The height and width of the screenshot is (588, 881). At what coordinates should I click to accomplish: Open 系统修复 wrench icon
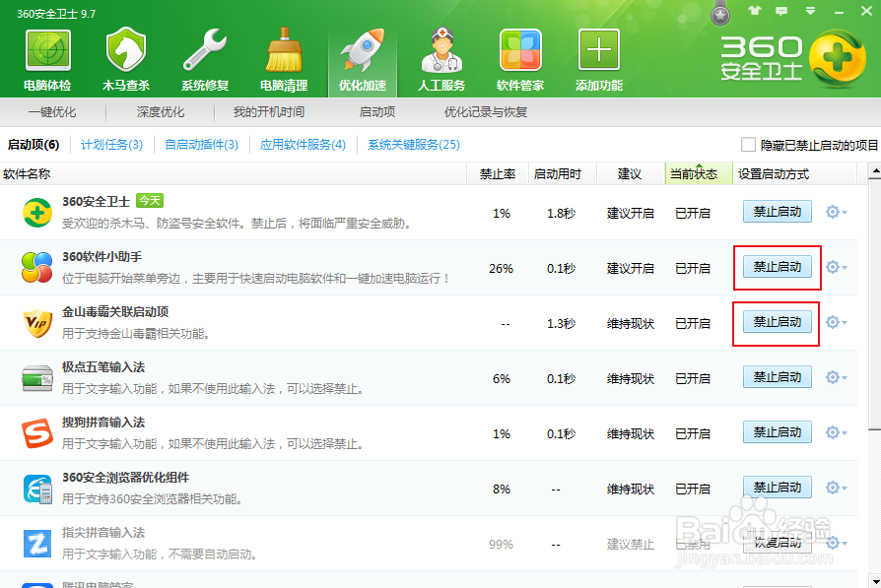(205, 50)
